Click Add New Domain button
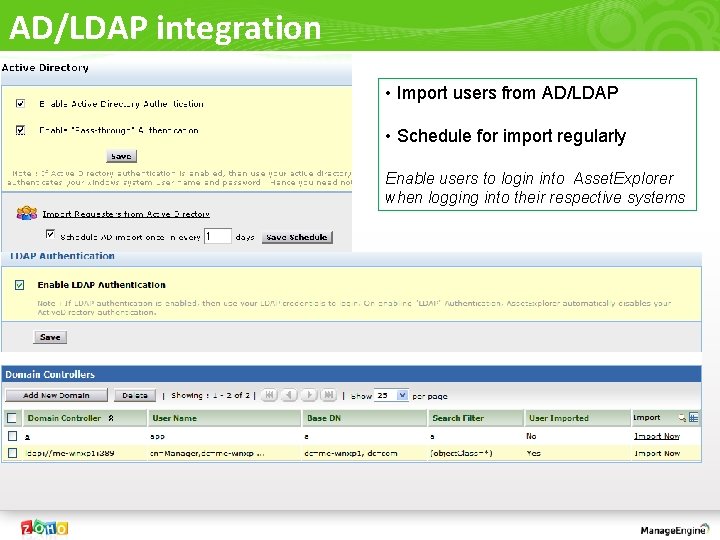Screen dimensions: 720x540 pyautogui.click(x=56, y=395)
